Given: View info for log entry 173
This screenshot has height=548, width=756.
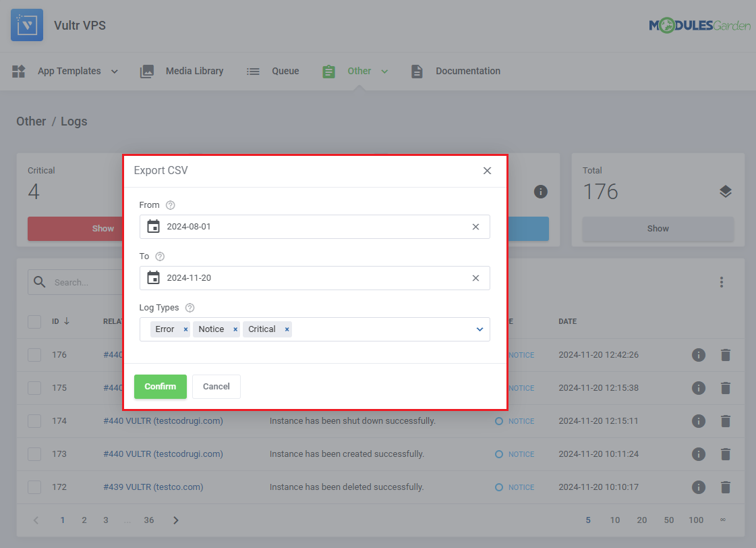Looking at the screenshot, I should click(699, 454).
